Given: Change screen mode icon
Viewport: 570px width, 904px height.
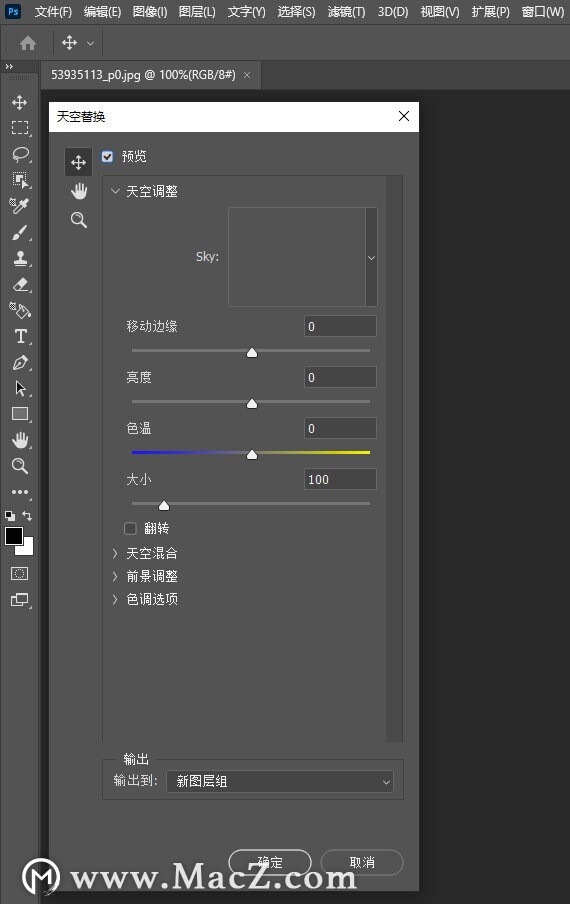Looking at the screenshot, I should click(20, 600).
